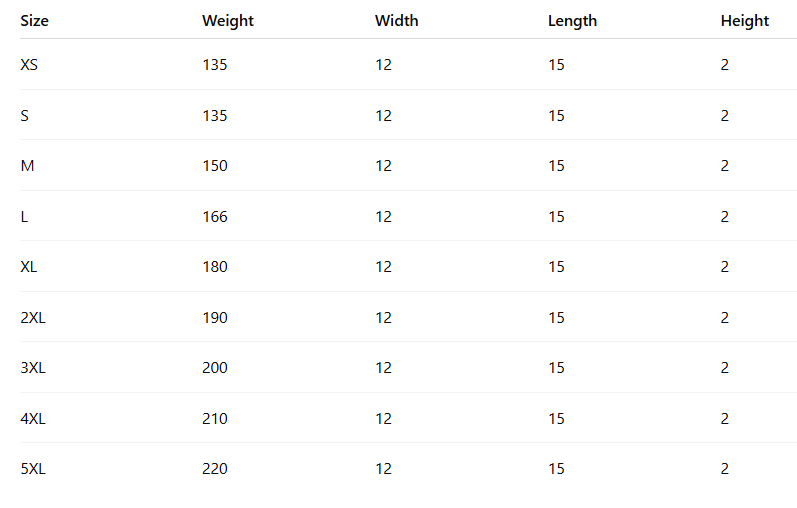Click the weight value 220
Image resolution: width=797 pixels, height=508 pixels.
215,469
